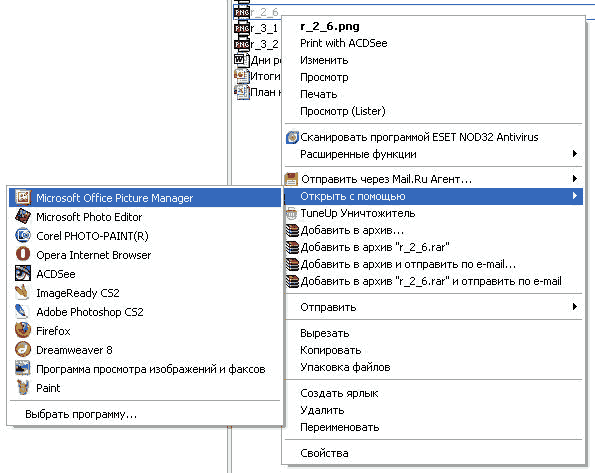Viewport: 595px width, 473px height.
Task: Click the Corel PHOTO-PAINT icon
Action: coord(23,235)
